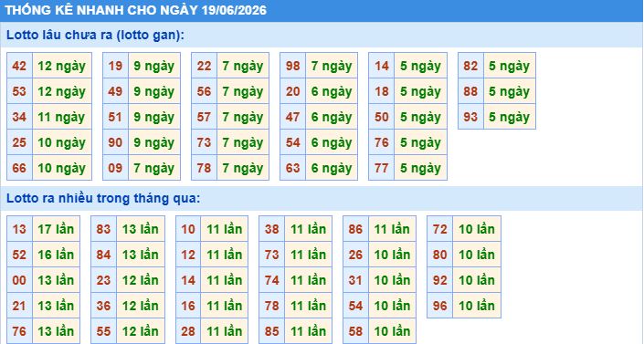Select lotto number 86 beside "11 lần"

click(355, 229)
